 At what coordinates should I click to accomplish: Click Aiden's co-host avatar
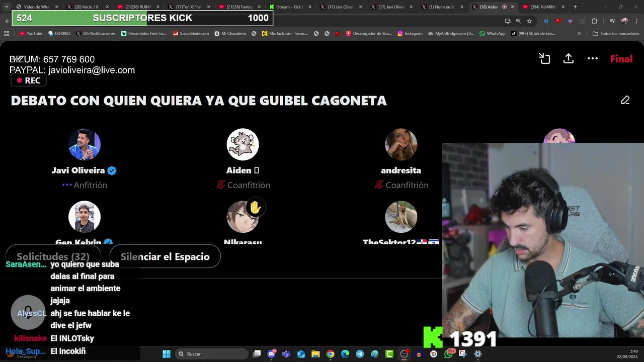pyautogui.click(x=243, y=144)
